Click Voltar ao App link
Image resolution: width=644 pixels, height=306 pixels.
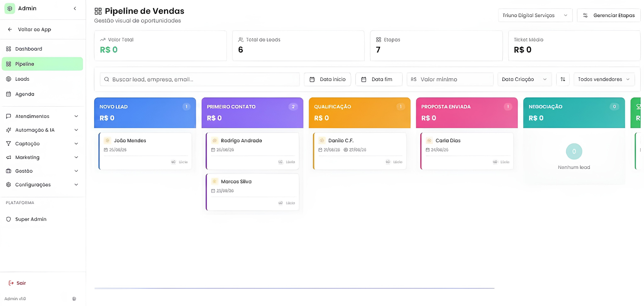[x=34, y=29]
